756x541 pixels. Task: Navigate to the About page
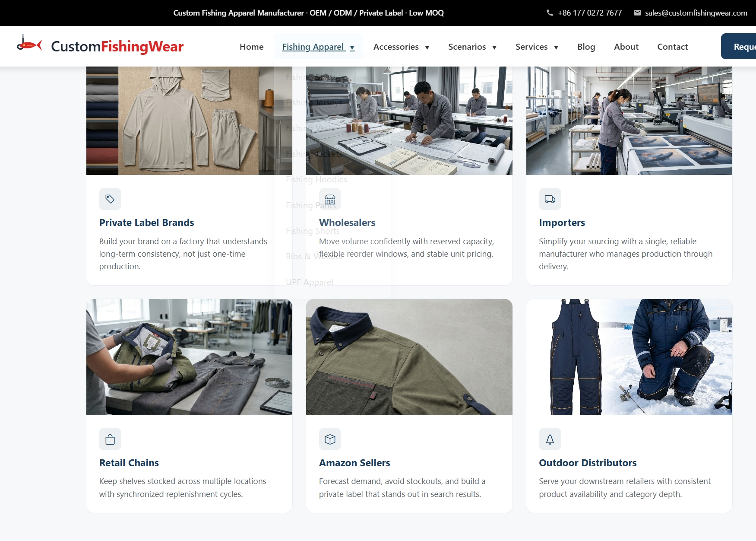pyautogui.click(x=626, y=47)
